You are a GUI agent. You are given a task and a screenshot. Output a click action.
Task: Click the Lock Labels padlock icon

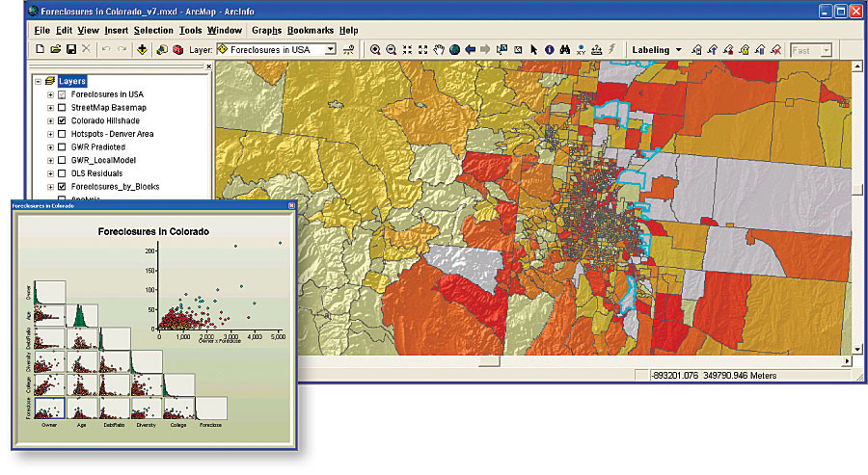744,50
